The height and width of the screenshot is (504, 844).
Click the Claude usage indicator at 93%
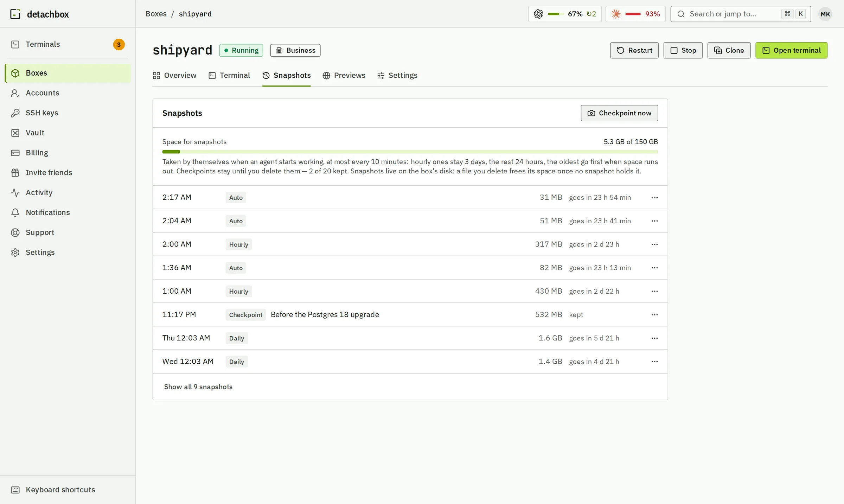635,14
